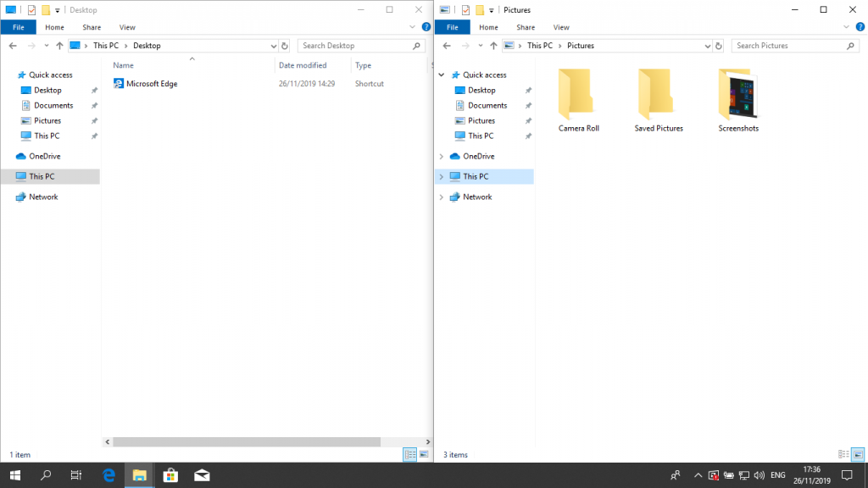Refresh the Pictures window address bar
Image resolution: width=868 pixels, height=488 pixels.
pyautogui.click(x=719, y=46)
